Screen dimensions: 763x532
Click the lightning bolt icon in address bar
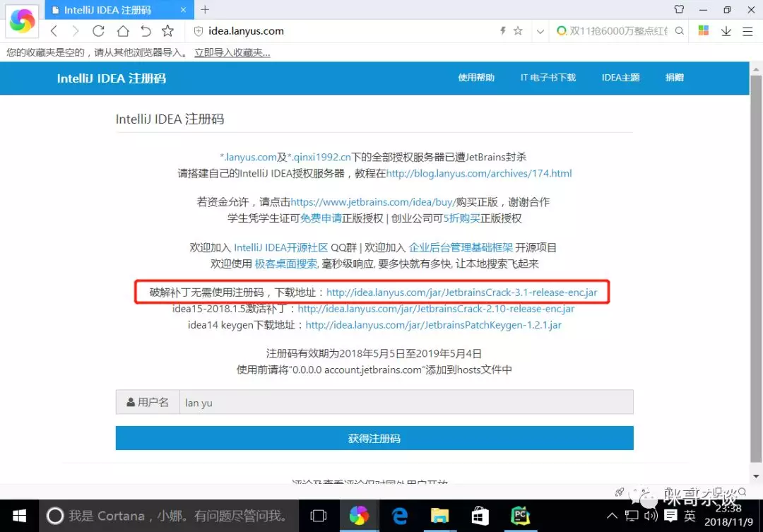coord(504,31)
